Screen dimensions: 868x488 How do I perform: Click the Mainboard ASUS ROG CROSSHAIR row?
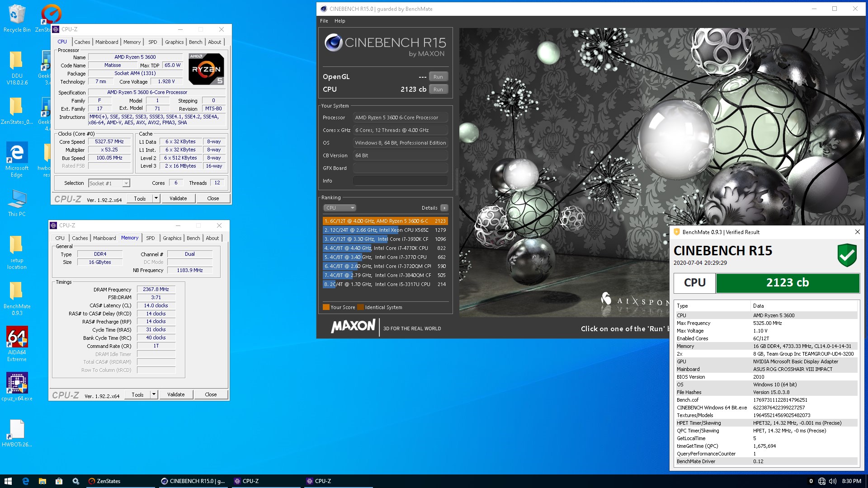766,369
